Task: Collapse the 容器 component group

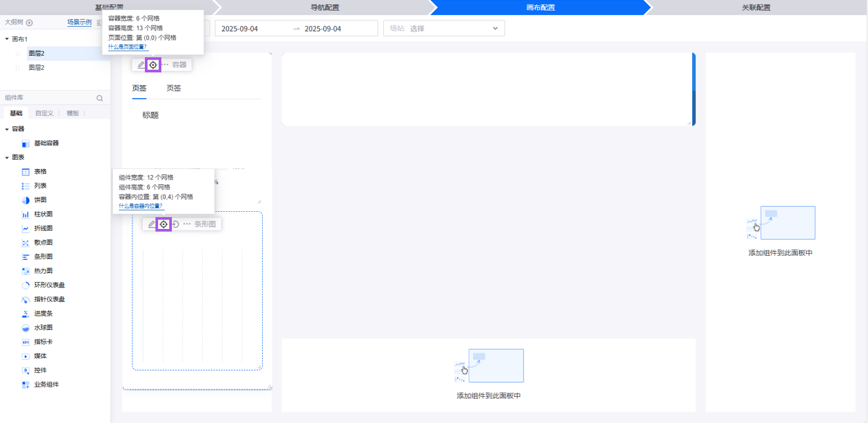Action: (7, 129)
